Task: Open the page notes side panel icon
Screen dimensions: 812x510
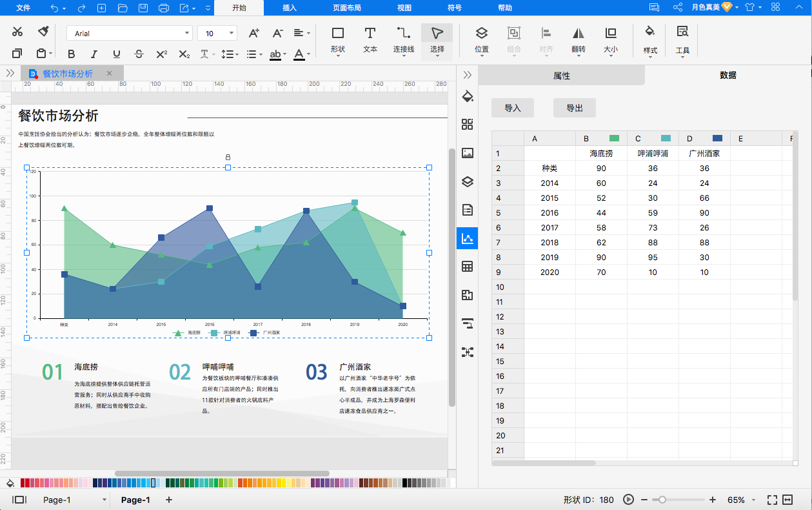Action: click(468, 210)
